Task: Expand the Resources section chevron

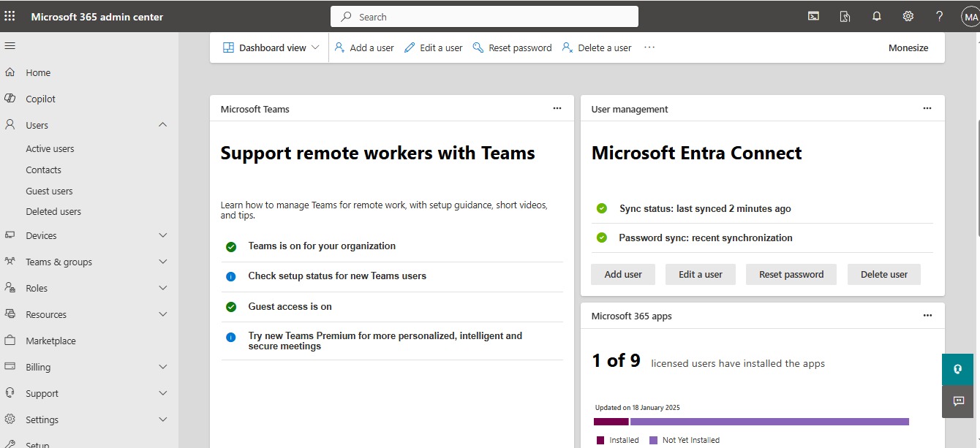Action: (163, 314)
